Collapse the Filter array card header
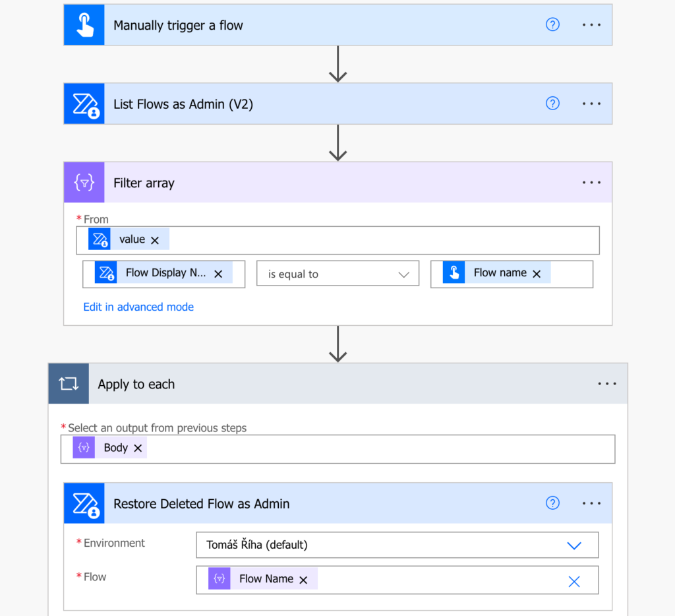The height and width of the screenshot is (616, 675). click(338, 183)
